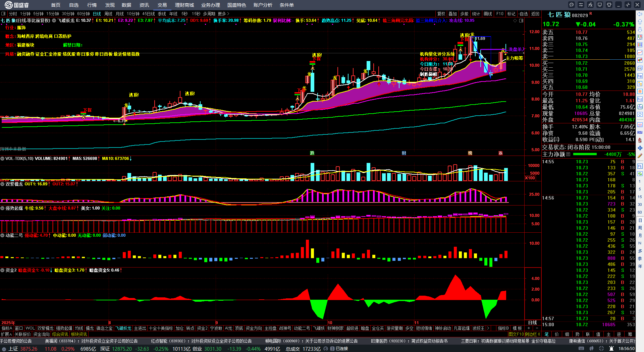Click the 模板 template button
The height and width of the screenshot is (352, 644).
(518, 328)
